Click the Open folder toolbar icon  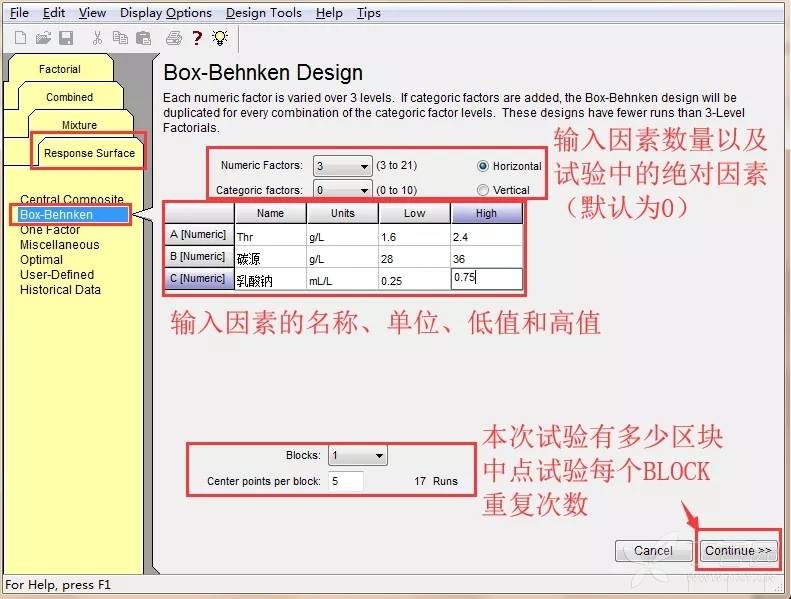point(43,38)
